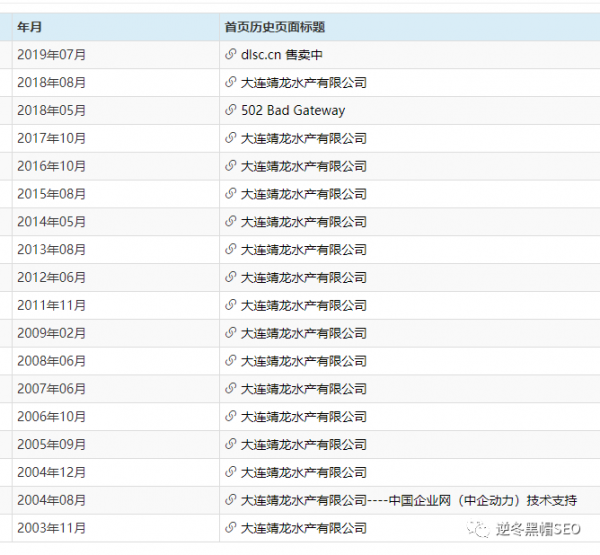Open 大连靖龙水产有限公司 title for 2003年11月
This screenshot has height=555, width=600.
point(304,528)
